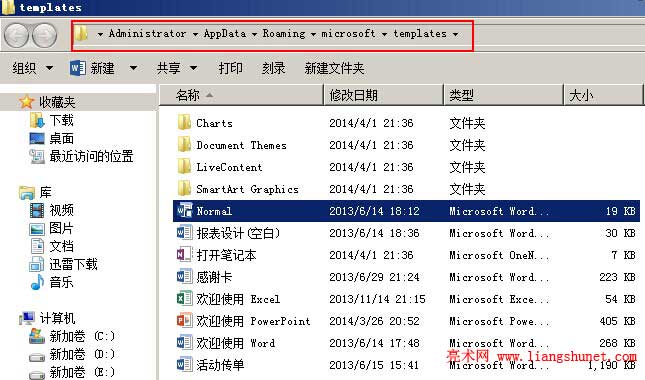Click the 报表设计(空白) Word file icon

click(184, 233)
